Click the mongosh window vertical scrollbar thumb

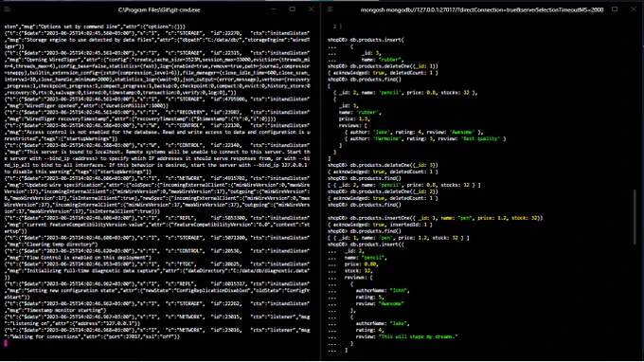pos(635,217)
